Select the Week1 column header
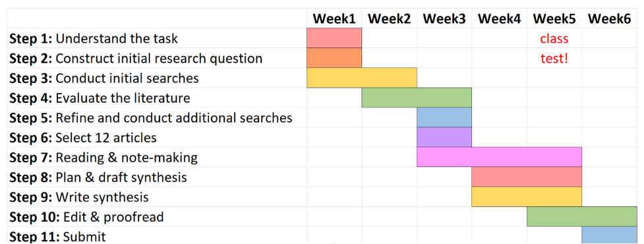 click(x=334, y=19)
